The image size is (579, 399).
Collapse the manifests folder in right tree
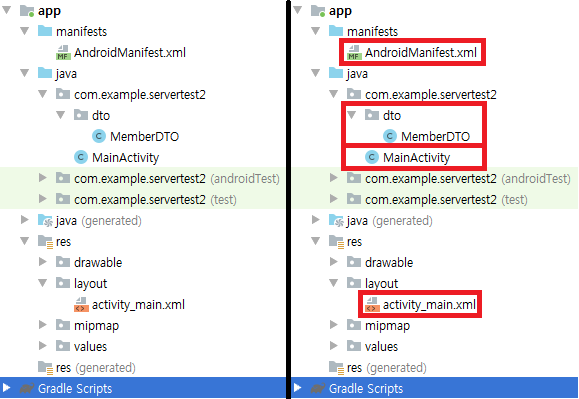coord(316,31)
